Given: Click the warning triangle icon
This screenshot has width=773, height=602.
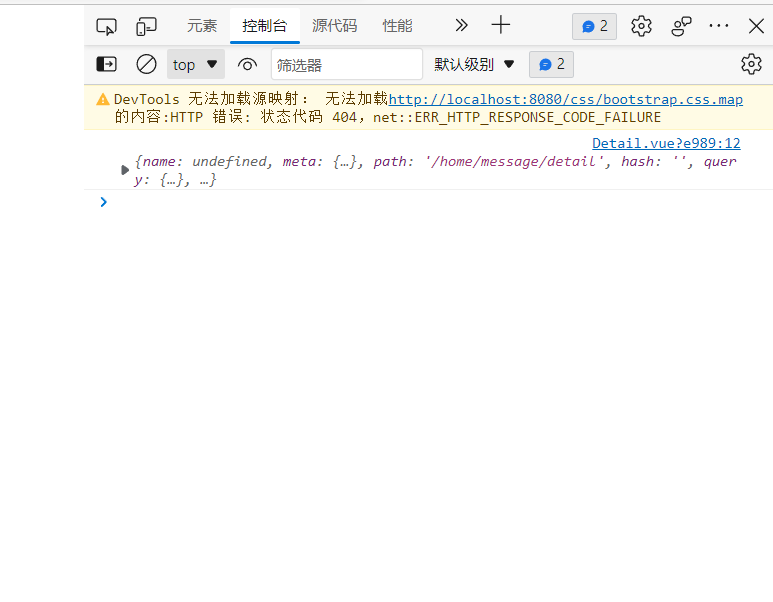Looking at the screenshot, I should (x=103, y=99).
